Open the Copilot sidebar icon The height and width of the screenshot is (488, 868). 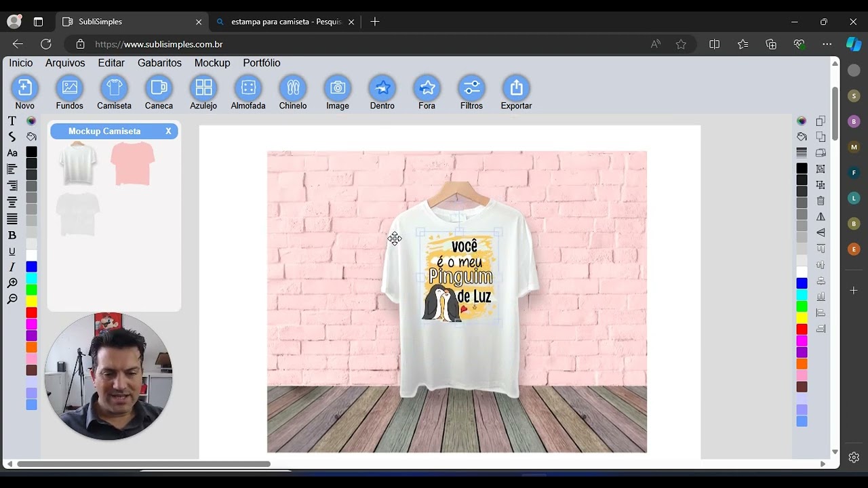click(854, 44)
